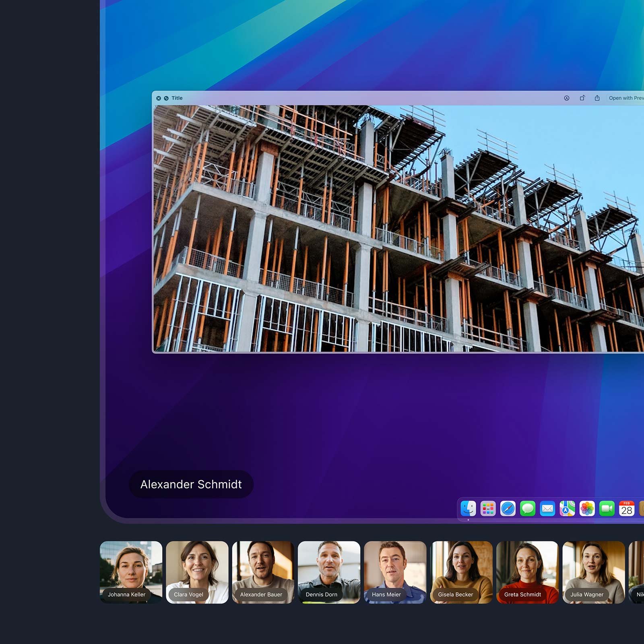Select Greta Schmidt's video thumbnail
Screen dimensions: 644x644
click(527, 572)
